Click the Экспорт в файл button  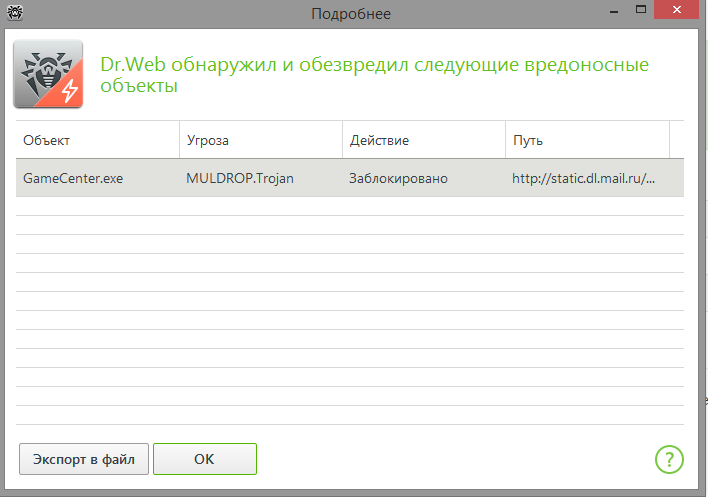pos(84,459)
